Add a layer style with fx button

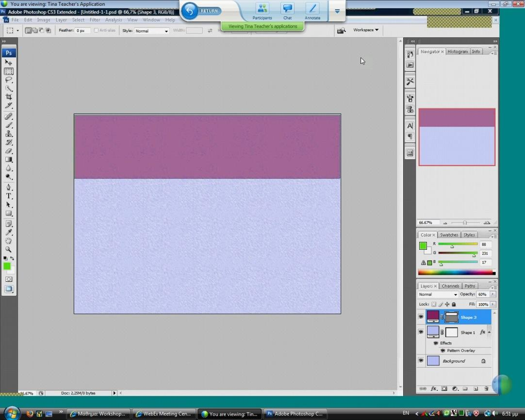coord(434,388)
